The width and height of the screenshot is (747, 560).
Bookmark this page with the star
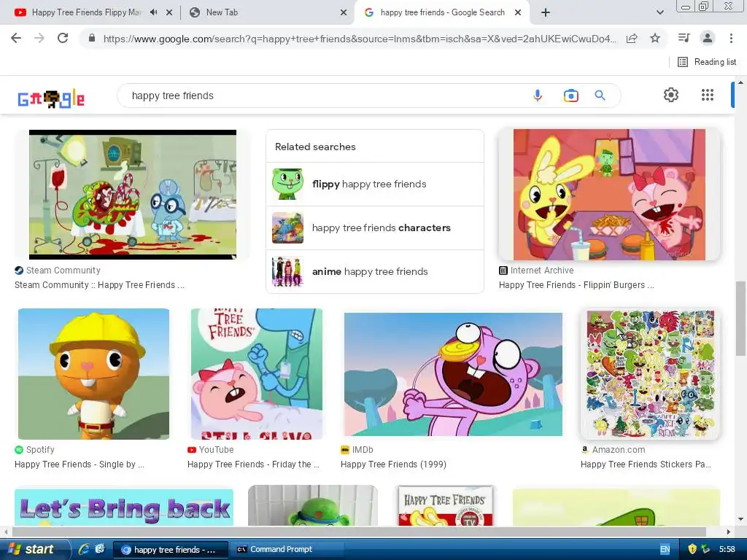coord(655,38)
